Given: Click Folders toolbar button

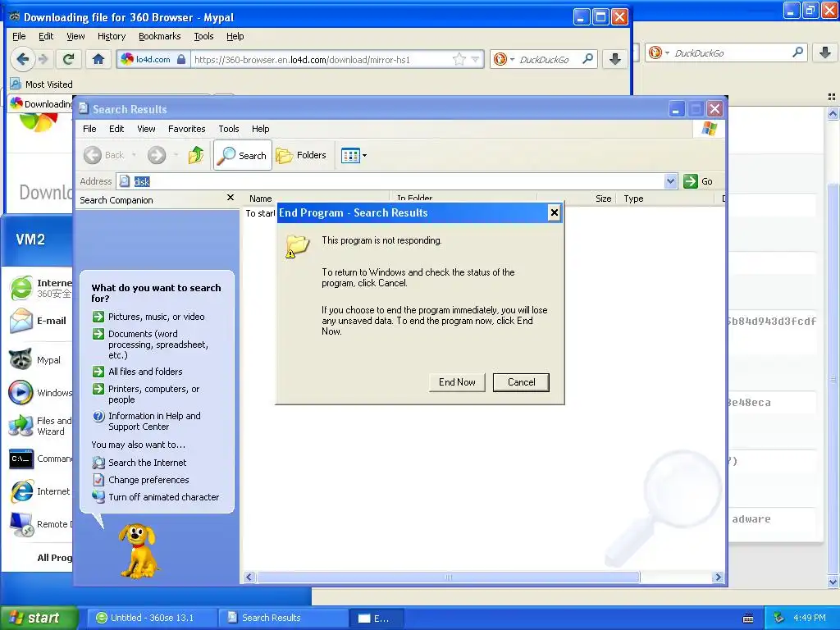Looking at the screenshot, I should (x=301, y=155).
